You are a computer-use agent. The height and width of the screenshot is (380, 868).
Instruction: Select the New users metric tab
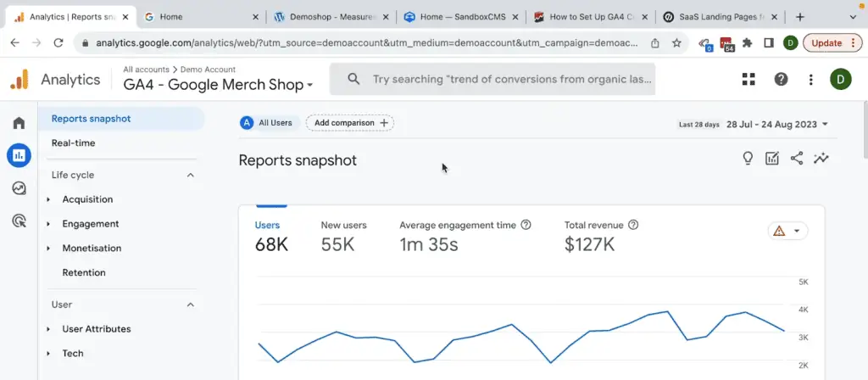[x=344, y=237]
